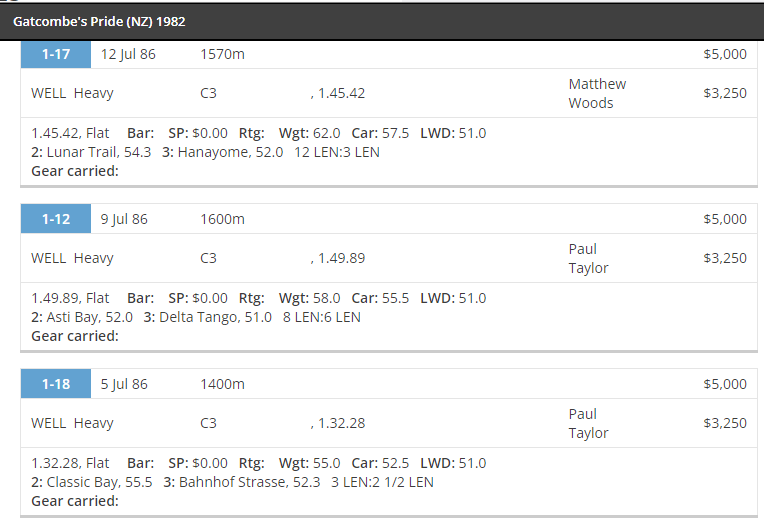Open jockey Matthew Woods link
The width and height of the screenshot is (764, 520).
point(597,93)
